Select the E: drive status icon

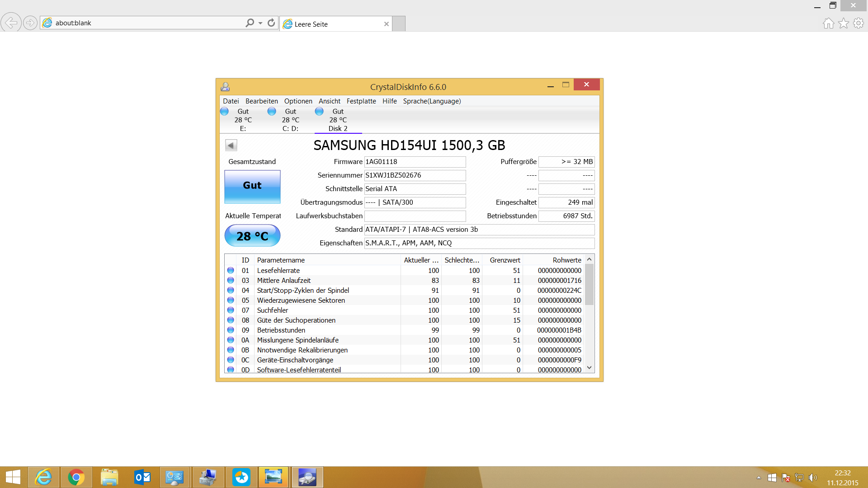tap(224, 111)
